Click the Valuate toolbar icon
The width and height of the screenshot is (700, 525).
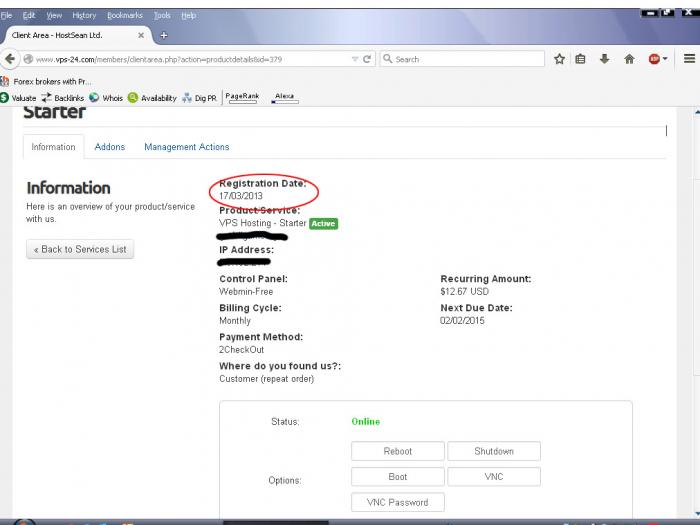pyautogui.click(x=18, y=98)
